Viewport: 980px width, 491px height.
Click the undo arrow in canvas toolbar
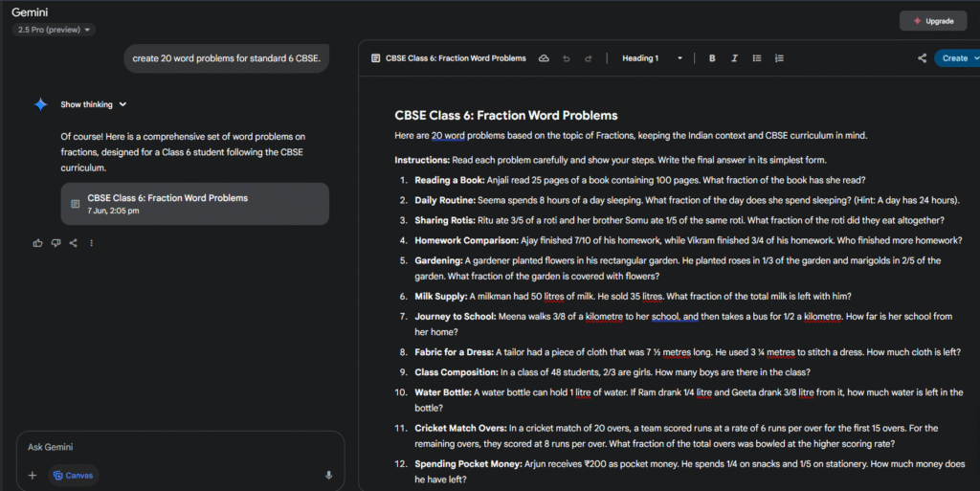(567, 58)
